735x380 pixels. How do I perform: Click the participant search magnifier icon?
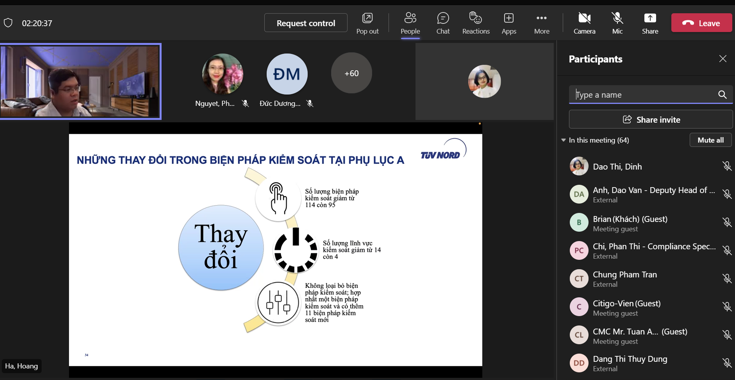click(x=722, y=95)
